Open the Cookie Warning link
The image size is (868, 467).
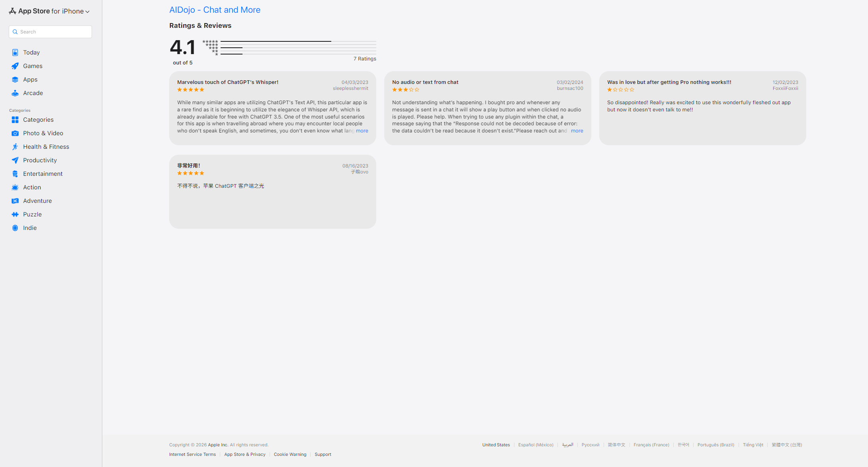click(290, 454)
